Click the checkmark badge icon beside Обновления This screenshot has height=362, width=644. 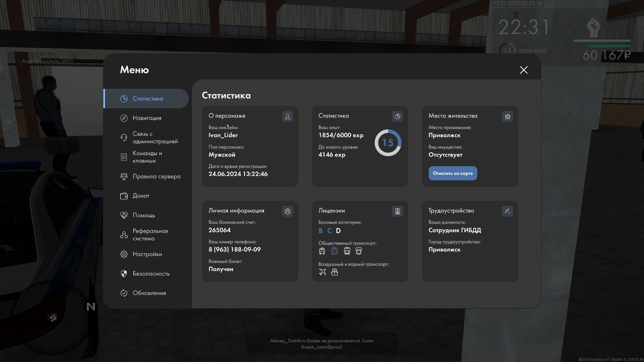(x=124, y=293)
